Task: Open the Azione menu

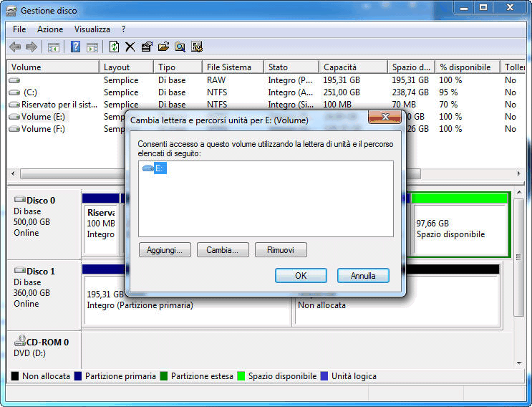Action: click(x=50, y=29)
